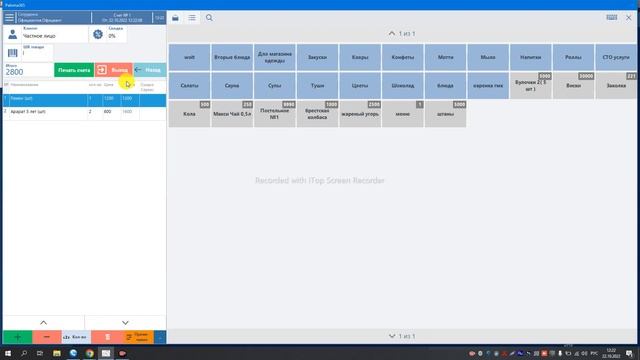Show the on-screen keyboard icon
Screen dimensions: 640x360
pyautogui.click(x=611, y=18)
